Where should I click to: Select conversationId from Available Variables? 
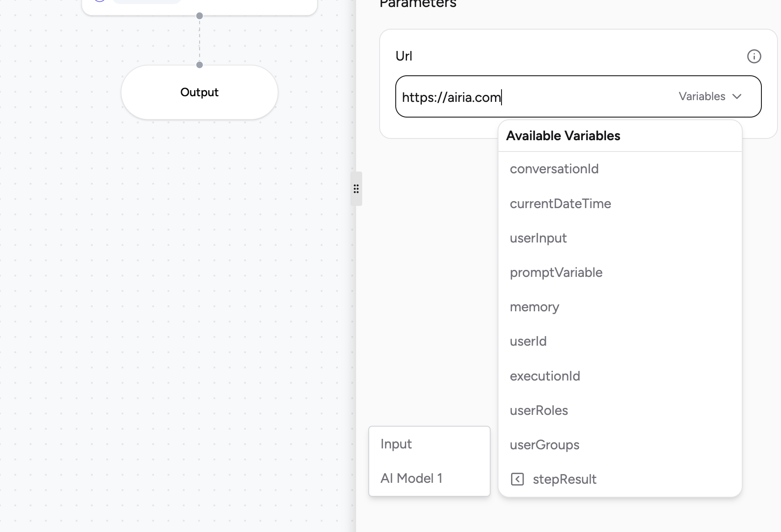pos(554,169)
